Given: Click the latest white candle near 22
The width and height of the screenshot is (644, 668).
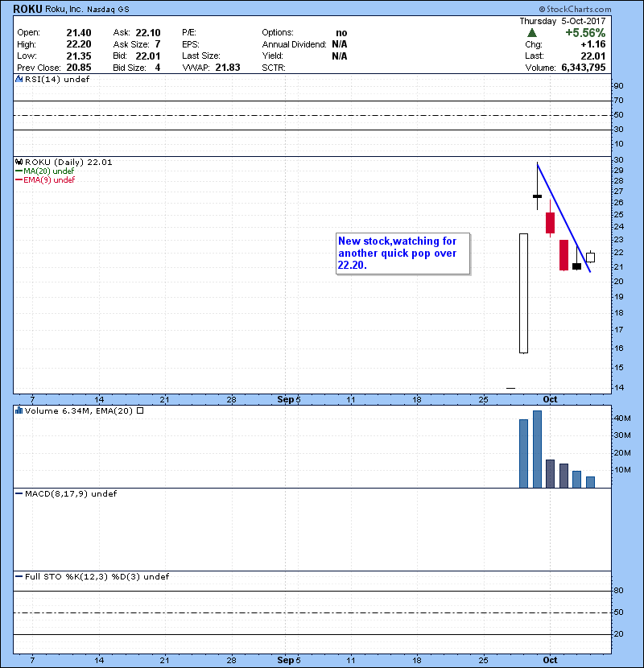Looking at the screenshot, I should tap(590, 257).
